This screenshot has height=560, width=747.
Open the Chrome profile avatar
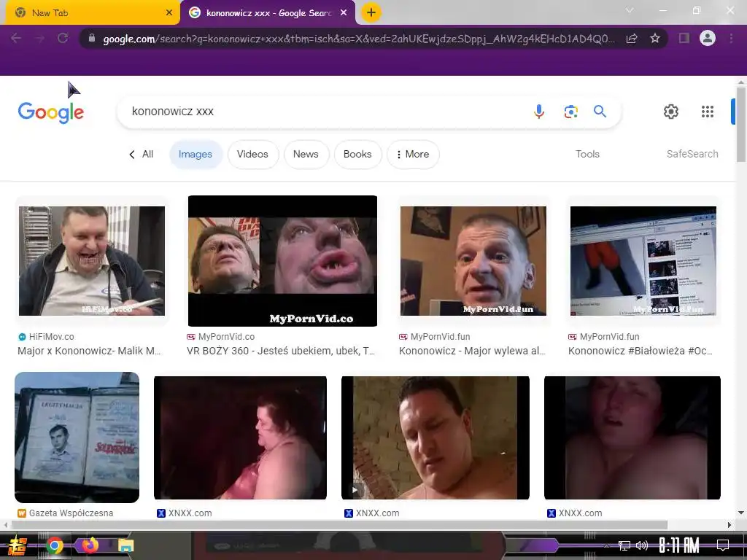pyautogui.click(x=708, y=38)
